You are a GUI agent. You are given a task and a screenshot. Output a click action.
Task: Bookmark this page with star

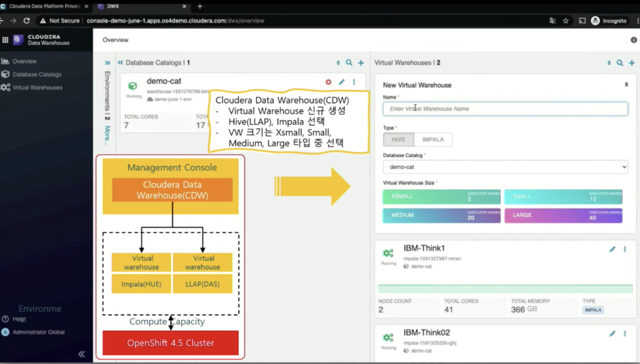pos(566,21)
